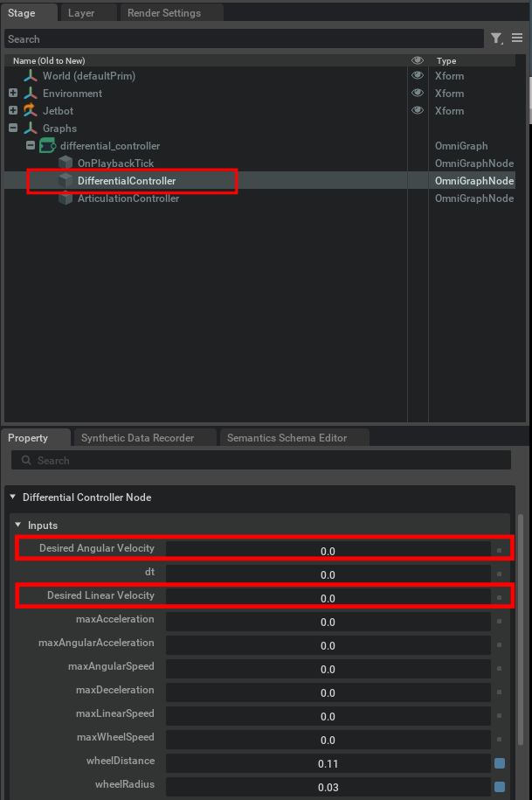Viewport: 532px width, 800px height.
Task: Expand the Environment tree node
Action: (x=13, y=94)
